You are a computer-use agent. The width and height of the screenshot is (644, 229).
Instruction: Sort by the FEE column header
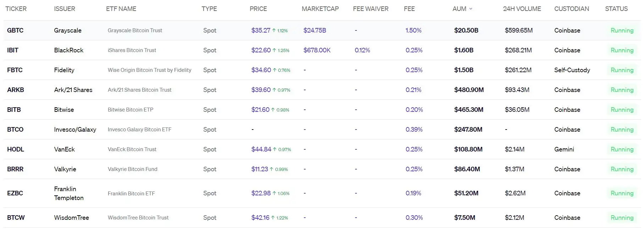[x=410, y=9]
